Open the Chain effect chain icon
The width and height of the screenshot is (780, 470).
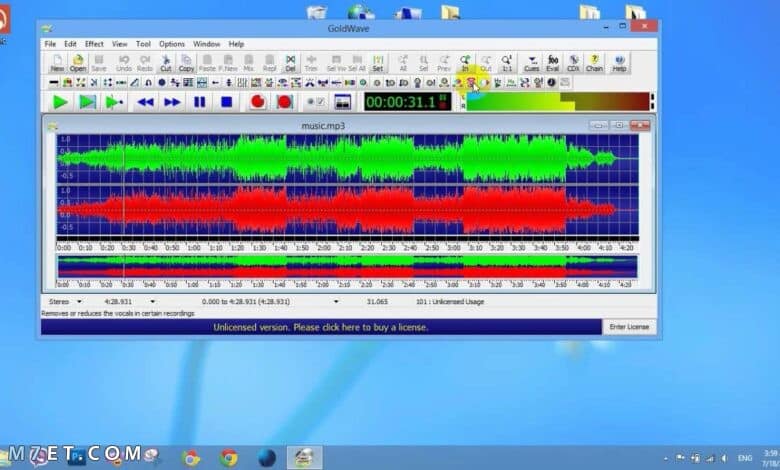[x=594, y=63]
